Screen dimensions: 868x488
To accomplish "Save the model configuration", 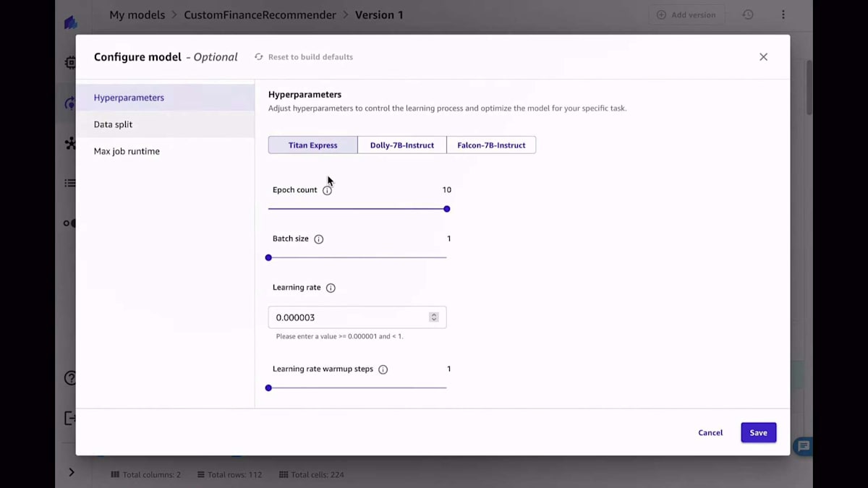I will tap(758, 433).
